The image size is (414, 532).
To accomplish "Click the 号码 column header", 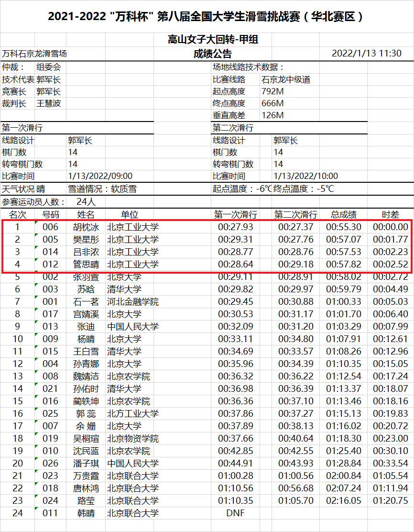I will tap(51, 214).
